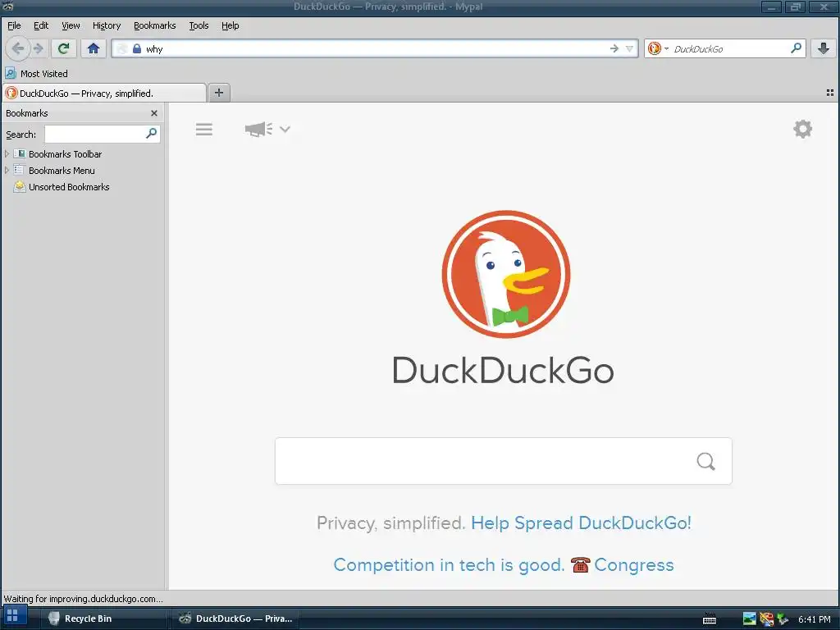The width and height of the screenshot is (840, 630).
Task: Click the Go arrow in the address bar
Action: pos(614,48)
